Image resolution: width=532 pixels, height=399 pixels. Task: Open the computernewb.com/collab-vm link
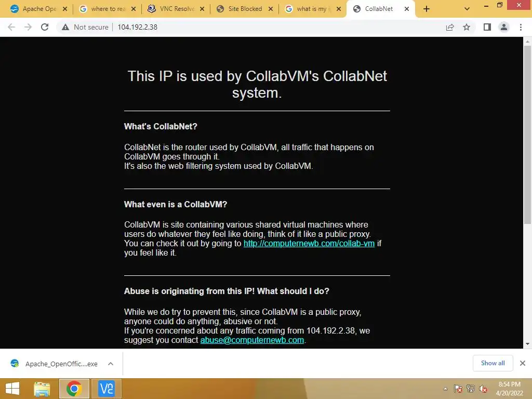point(309,243)
